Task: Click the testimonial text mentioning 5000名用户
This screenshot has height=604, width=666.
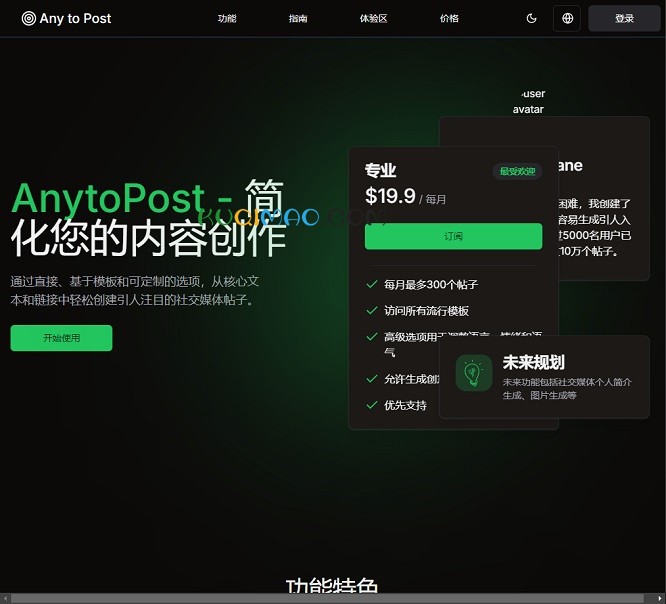Action: point(595,227)
